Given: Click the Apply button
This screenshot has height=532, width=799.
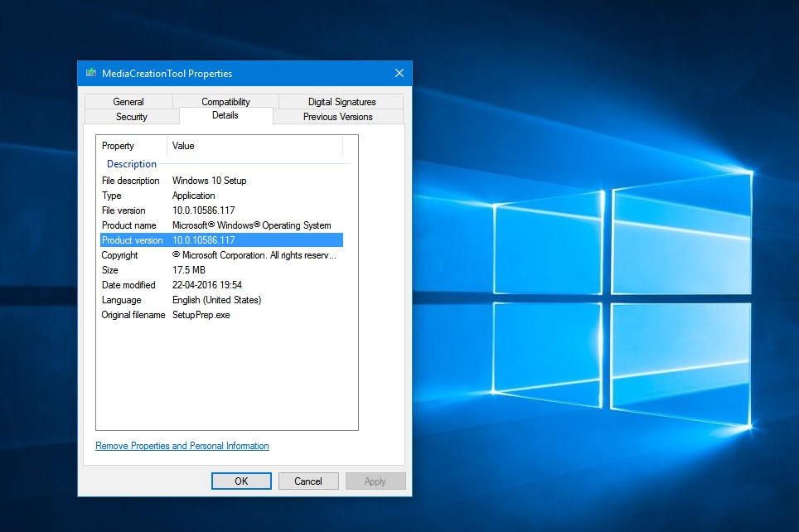Looking at the screenshot, I should [x=375, y=481].
